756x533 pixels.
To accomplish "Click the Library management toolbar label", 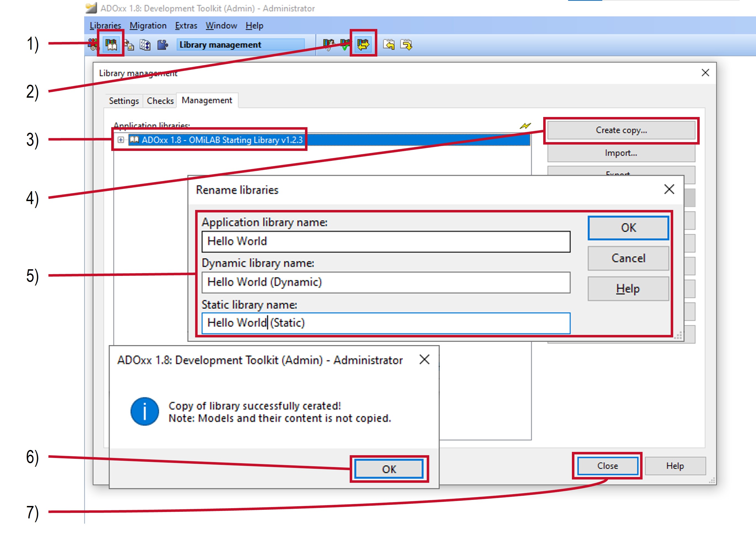I will 241,45.
